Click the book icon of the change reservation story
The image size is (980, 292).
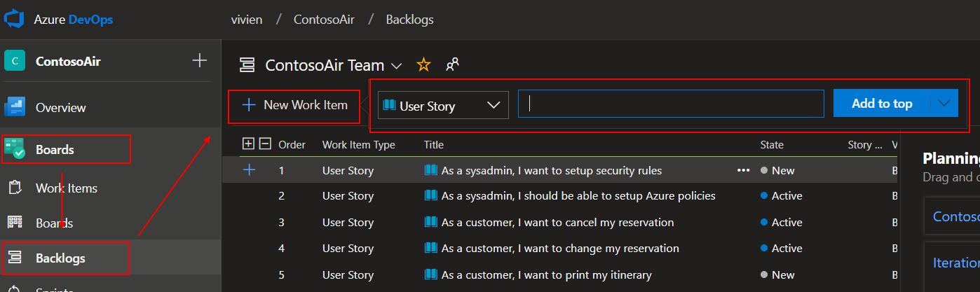click(x=430, y=248)
